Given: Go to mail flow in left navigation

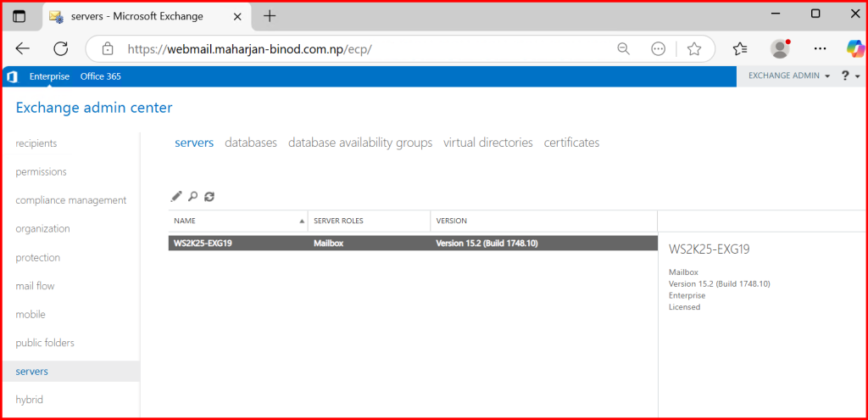Looking at the screenshot, I should click(35, 286).
